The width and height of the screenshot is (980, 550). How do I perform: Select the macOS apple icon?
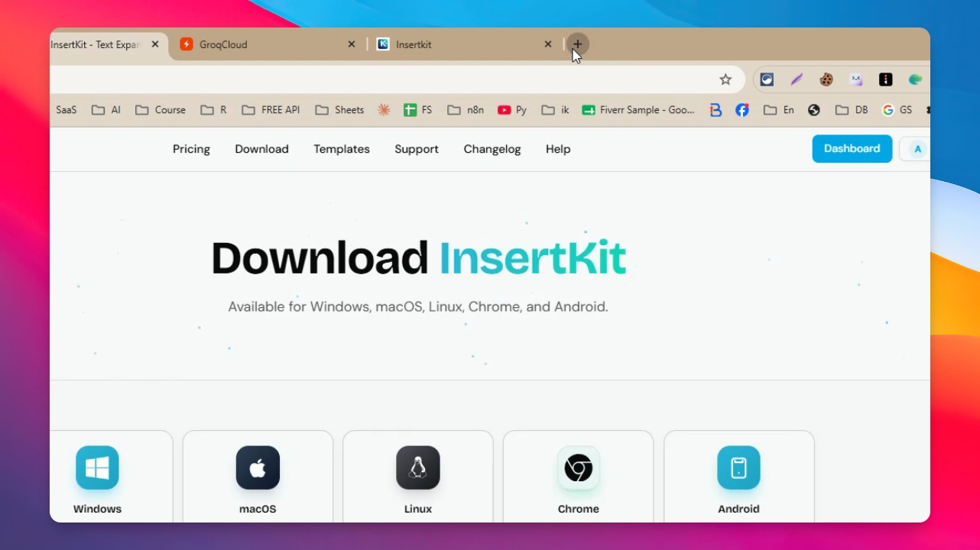tap(258, 467)
